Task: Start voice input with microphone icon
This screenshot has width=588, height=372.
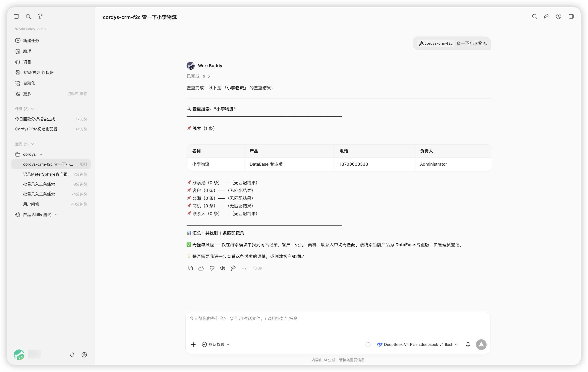Action: tap(468, 344)
